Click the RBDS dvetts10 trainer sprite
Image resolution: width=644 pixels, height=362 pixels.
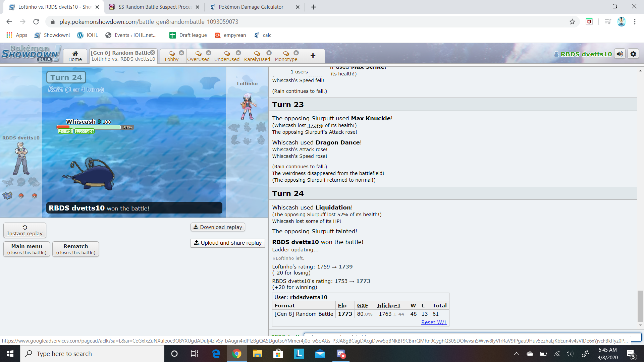21,158
